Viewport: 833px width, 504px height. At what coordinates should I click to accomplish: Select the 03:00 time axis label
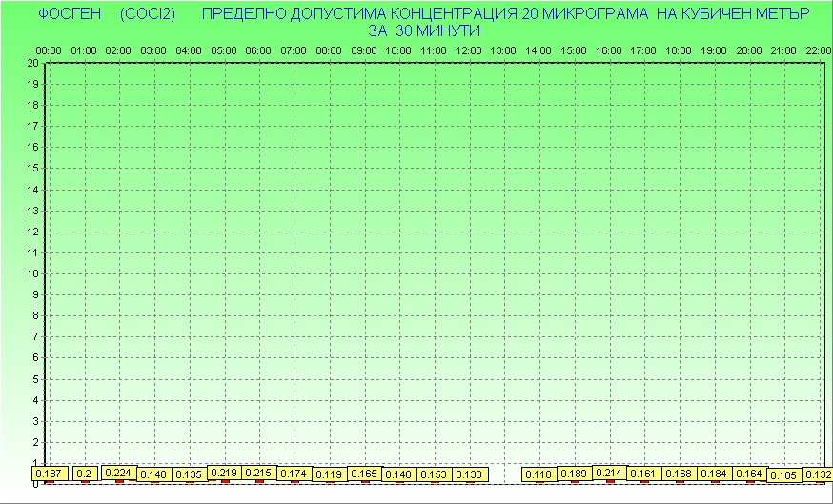(x=153, y=51)
